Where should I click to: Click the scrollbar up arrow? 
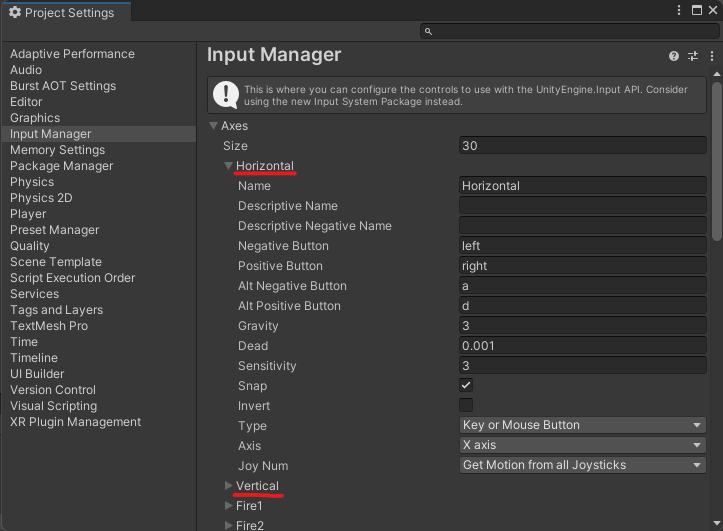click(x=717, y=74)
